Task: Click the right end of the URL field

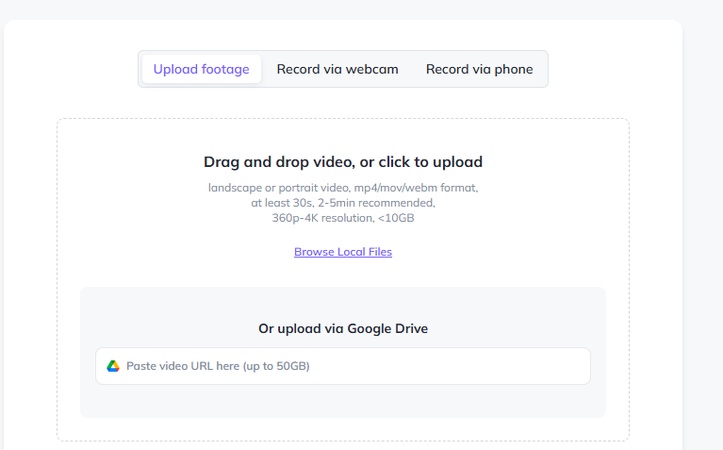Action: (x=575, y=366)
